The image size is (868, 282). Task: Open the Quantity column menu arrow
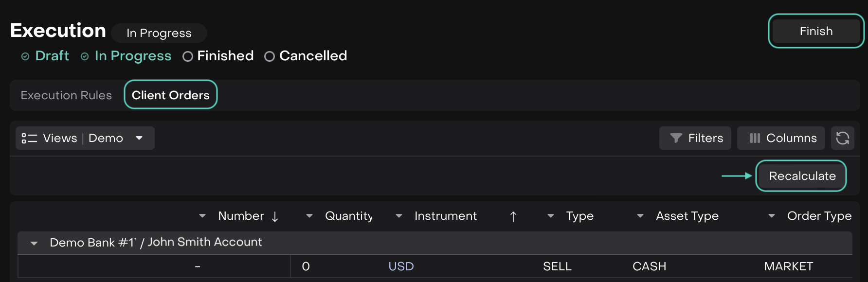pyautogui.click(x=309, y=216)
